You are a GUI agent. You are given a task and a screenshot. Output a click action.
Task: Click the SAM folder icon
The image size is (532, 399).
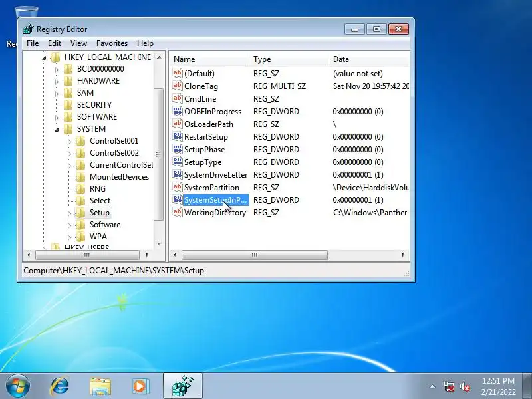pyautogui.click(x=68, y=92)
